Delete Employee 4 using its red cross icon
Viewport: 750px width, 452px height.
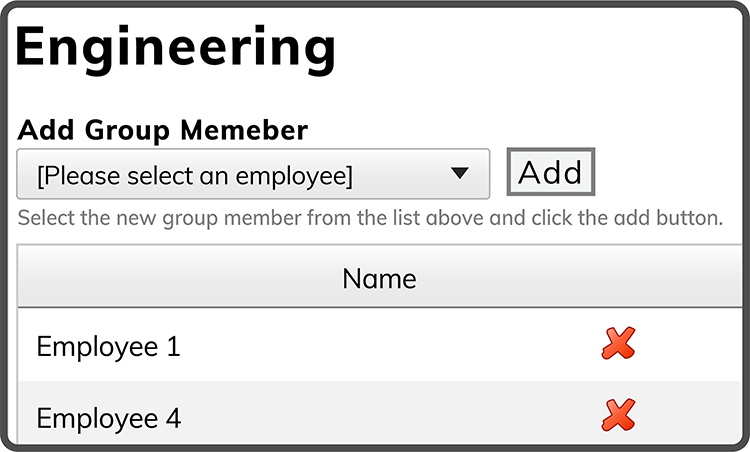[x=618, y=415]
